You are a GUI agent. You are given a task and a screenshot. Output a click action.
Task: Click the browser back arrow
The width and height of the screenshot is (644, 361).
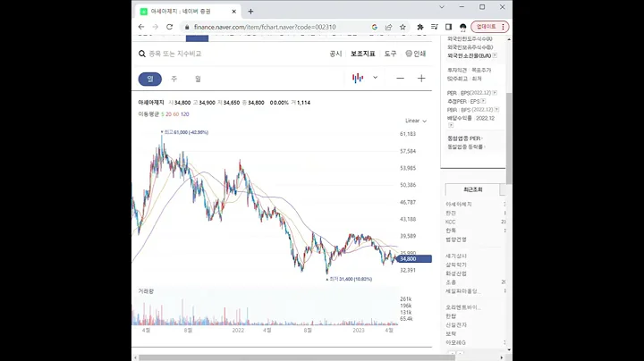point(141,27)
